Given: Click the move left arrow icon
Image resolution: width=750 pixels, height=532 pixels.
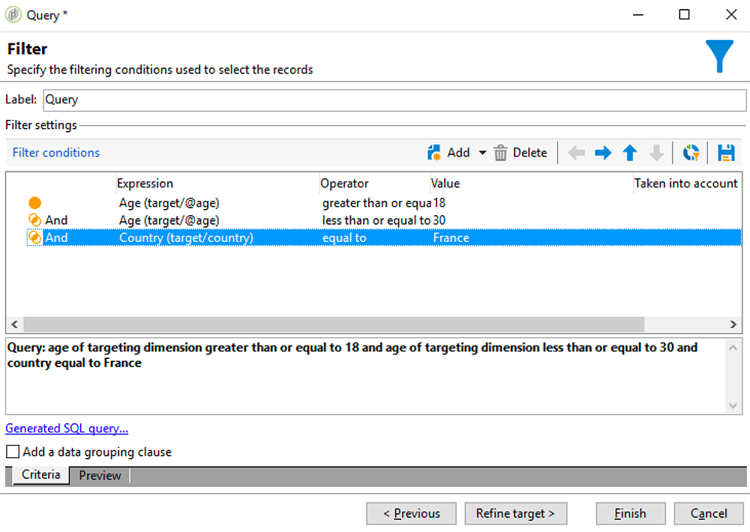Looking at the screenshot, I should (x=576, y=153).
